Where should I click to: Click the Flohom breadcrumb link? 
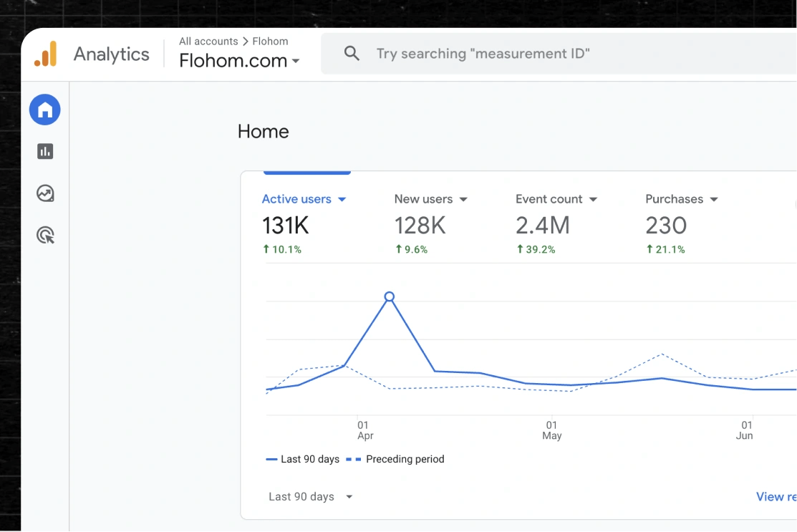(270, 41)
